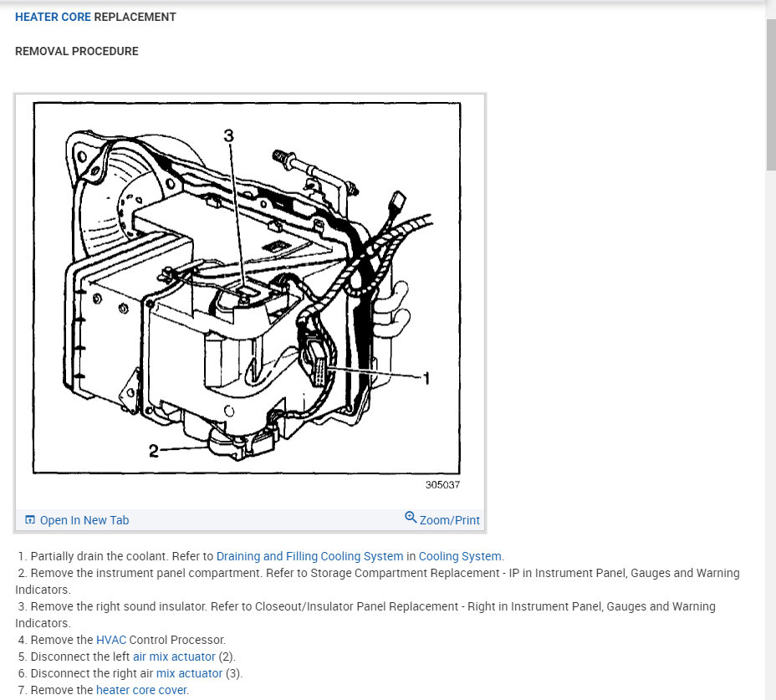Open the Zoom/Print link
The width and height of the screenshot is (776, 700).
click(x=449, y=520)
